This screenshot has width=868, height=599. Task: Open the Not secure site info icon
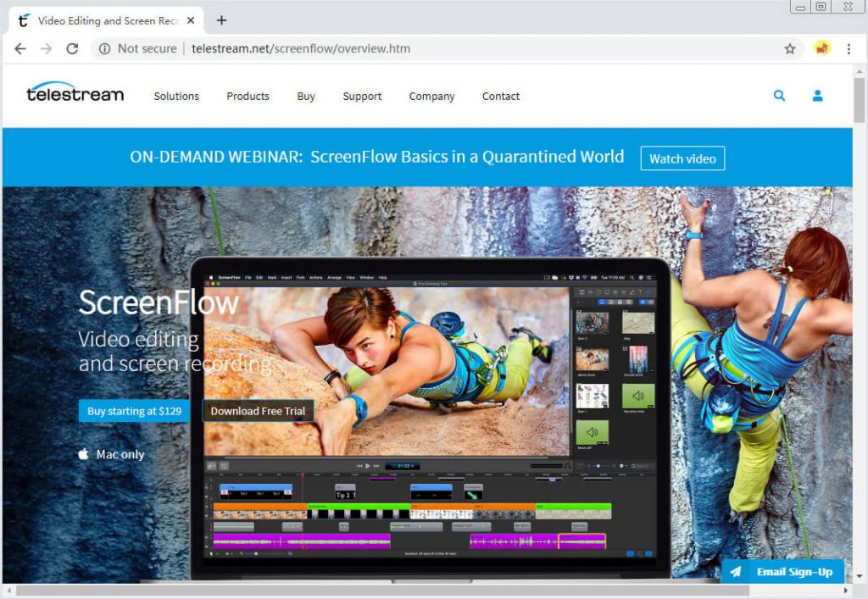[104, 48]
